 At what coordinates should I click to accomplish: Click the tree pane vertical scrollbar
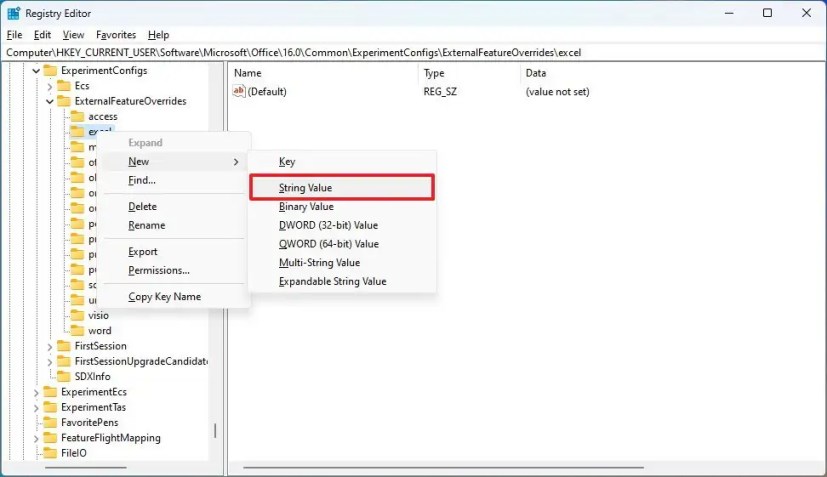tap(215, 431)
